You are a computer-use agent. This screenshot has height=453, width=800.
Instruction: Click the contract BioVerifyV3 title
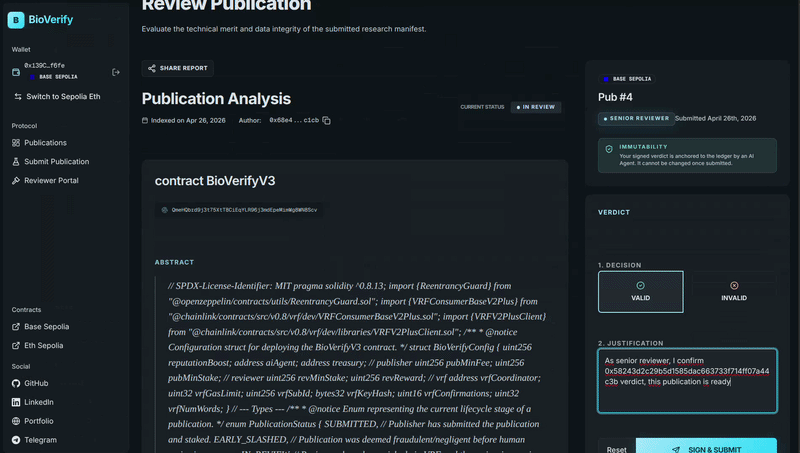pos(215,181)
